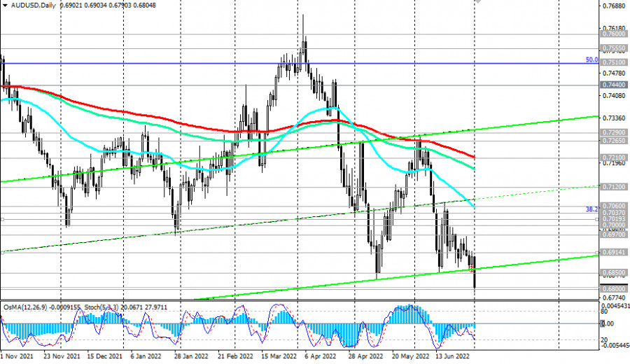Click the 0.6800 price level label
This screenshot has width=630, height=364.
612,288
